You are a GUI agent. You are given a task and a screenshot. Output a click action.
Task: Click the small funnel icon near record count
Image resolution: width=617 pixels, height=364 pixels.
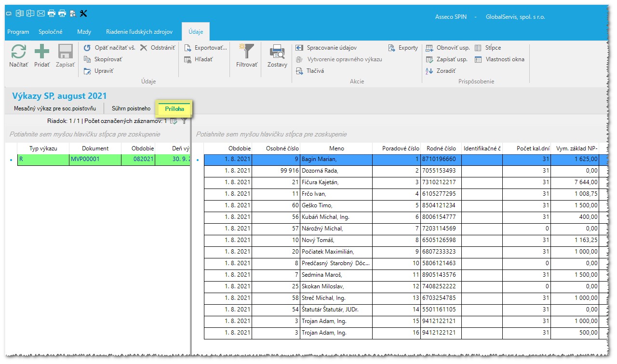184,121
